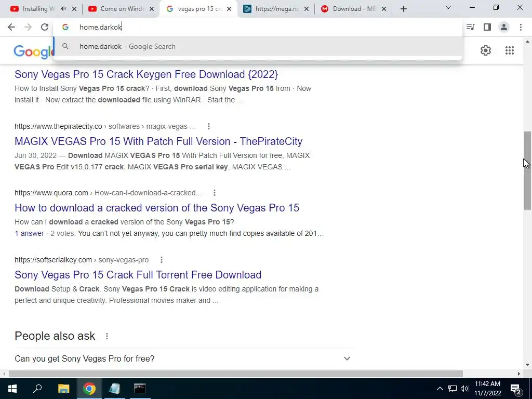Click the https://softserialkey.com result URL
The width and height of the screenshot is (532, 399).
pyautogui.click(x=54, y=260)
